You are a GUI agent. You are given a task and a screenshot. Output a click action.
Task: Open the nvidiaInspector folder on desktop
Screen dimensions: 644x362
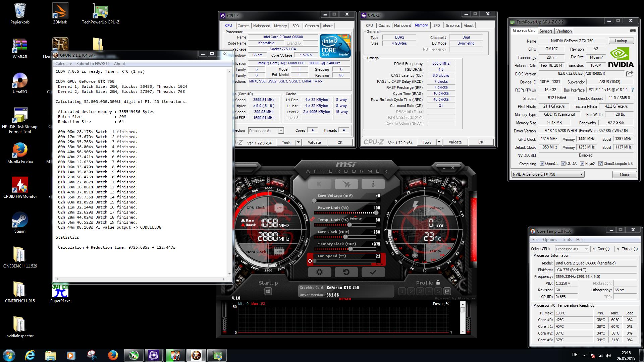(20, 327)
